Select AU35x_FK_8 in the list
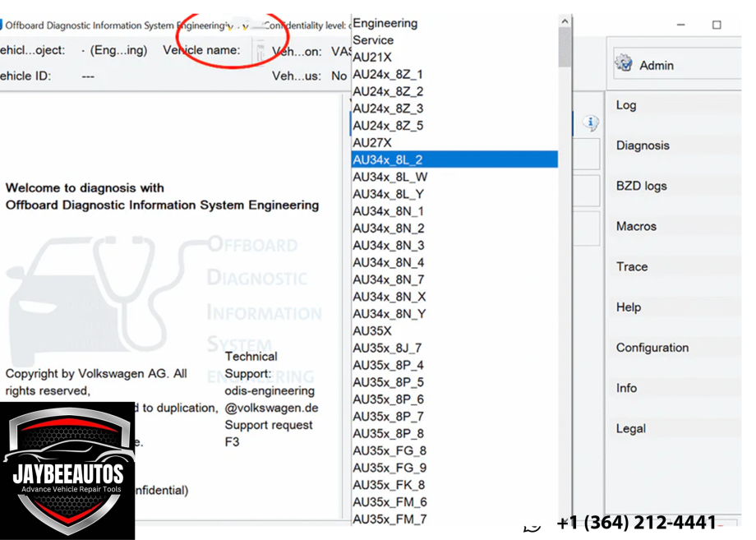The image size is (756, 540). click(454, 485)
